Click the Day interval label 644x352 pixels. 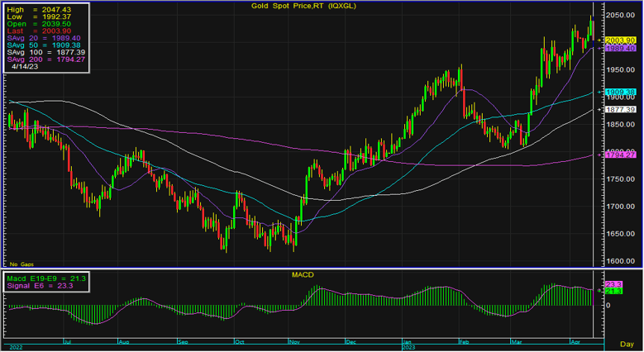click(x=627, y=345)
